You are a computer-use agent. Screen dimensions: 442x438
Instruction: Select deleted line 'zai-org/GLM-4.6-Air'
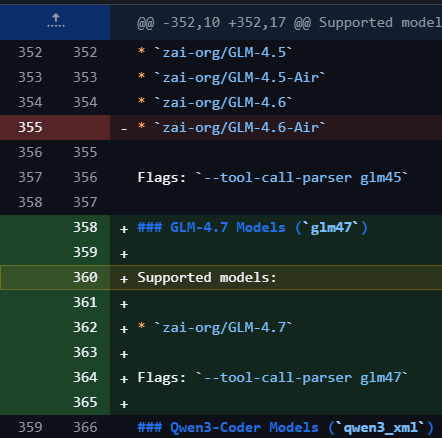pos(240,127)
